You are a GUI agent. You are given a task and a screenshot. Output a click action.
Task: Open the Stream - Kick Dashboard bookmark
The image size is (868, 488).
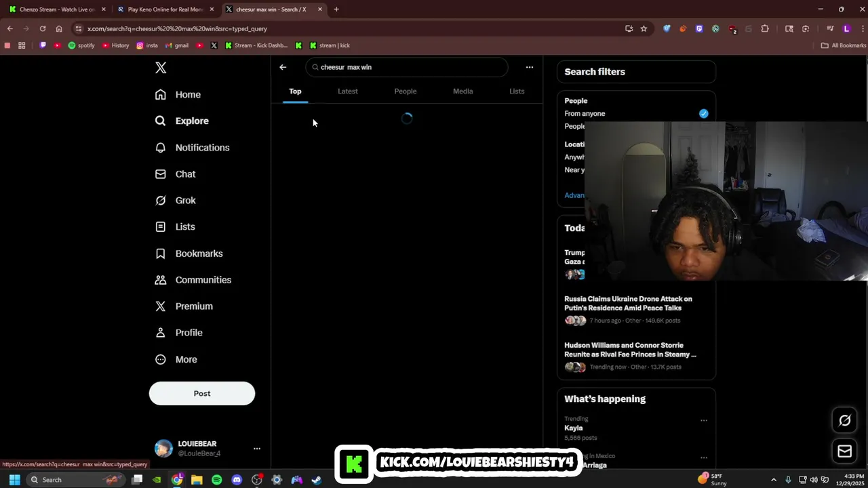click(256, 45)
